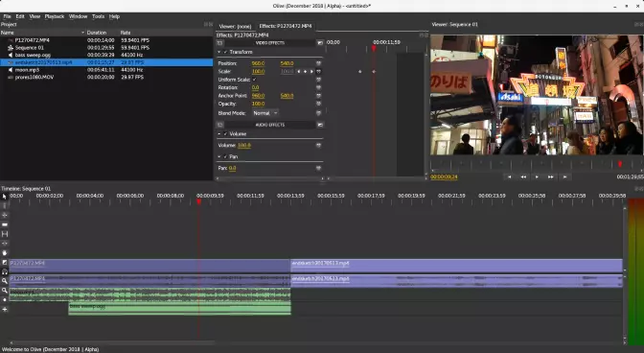Image resolution: width=644 pixels, height=353 pixels.
Task: Enable keyframing stopwatch for Anchor Point
Action: tap(318, 96)
